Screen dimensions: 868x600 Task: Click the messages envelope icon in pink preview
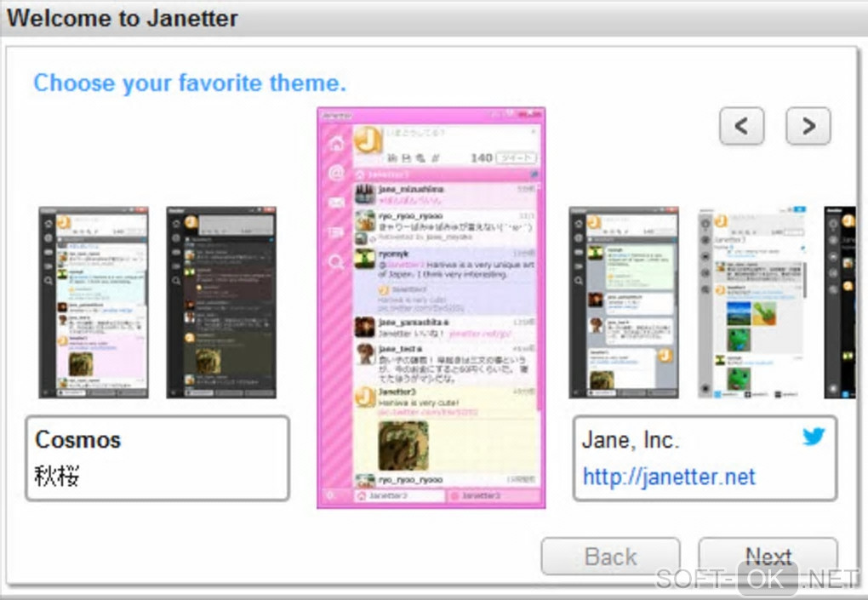tap(336, 203)
